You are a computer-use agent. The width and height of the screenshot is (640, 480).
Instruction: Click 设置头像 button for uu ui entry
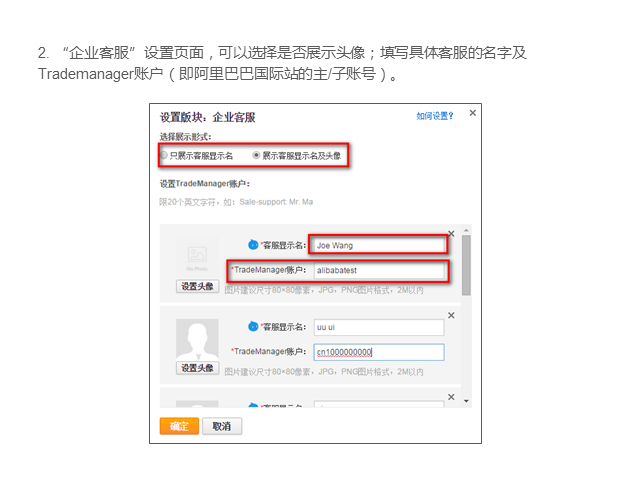click(x=197, y=368)
